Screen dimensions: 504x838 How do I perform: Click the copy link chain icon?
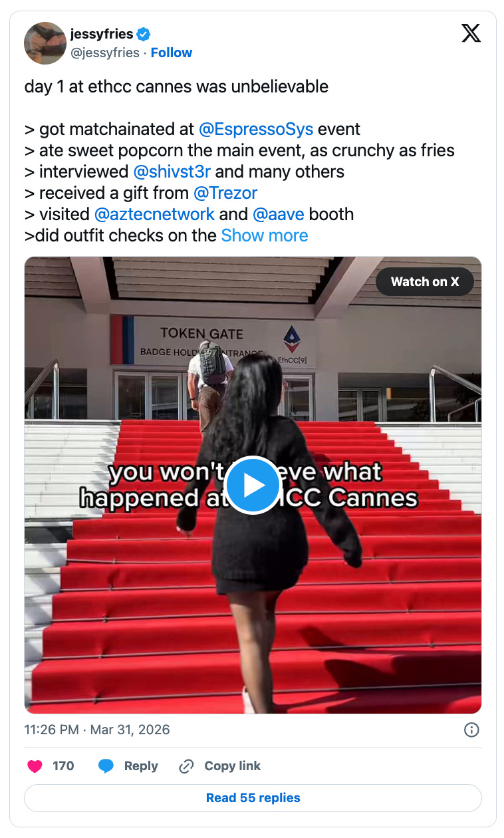[x=186, y=766]
